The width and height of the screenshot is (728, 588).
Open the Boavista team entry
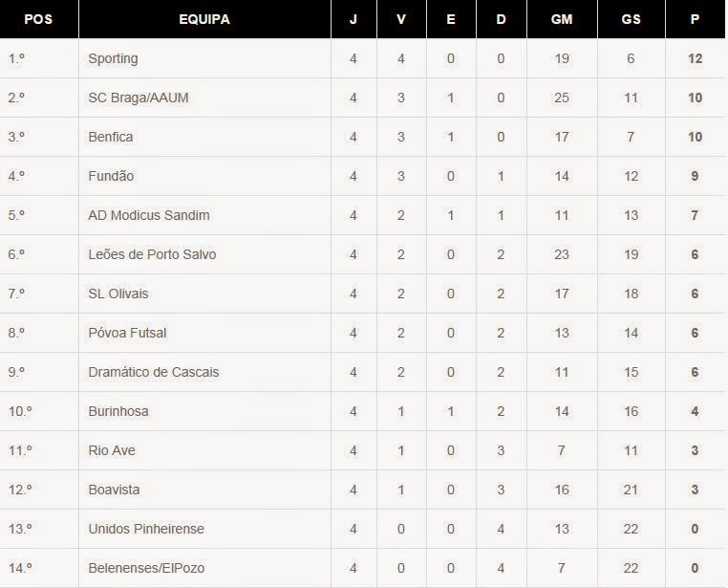tap(114, 490)
